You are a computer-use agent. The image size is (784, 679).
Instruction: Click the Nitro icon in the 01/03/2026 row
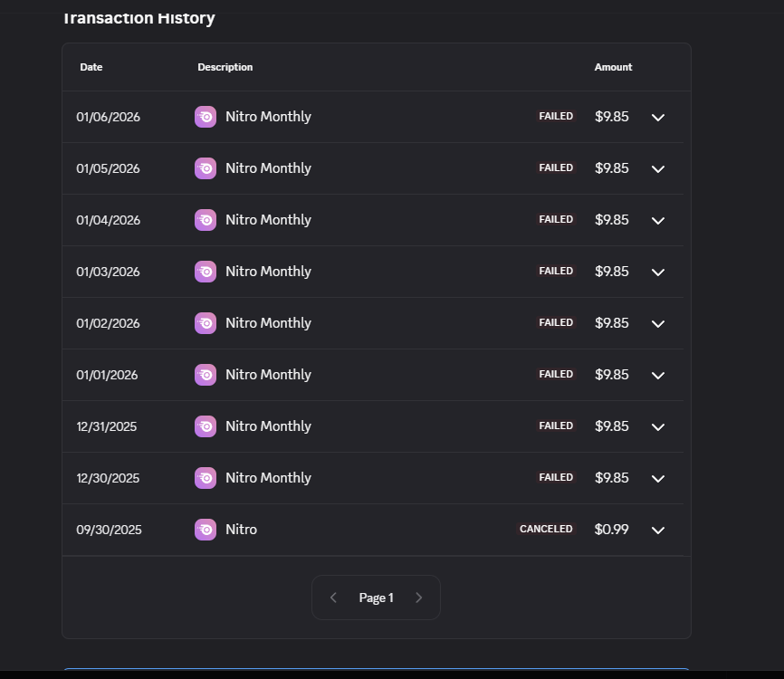[206, 272]
